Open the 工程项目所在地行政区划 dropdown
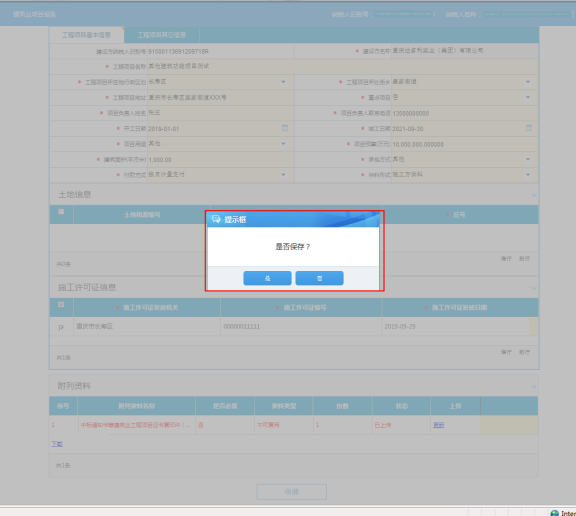The width and height of the screenshot is (576, 516). pyautogui.click(x=283, y=82)
